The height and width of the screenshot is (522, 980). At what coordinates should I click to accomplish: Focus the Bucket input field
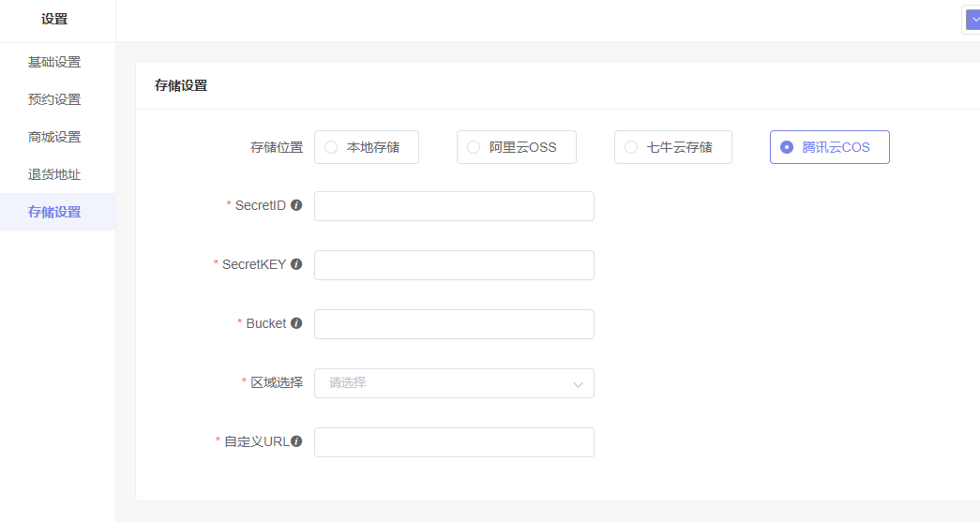pos(454,324)
